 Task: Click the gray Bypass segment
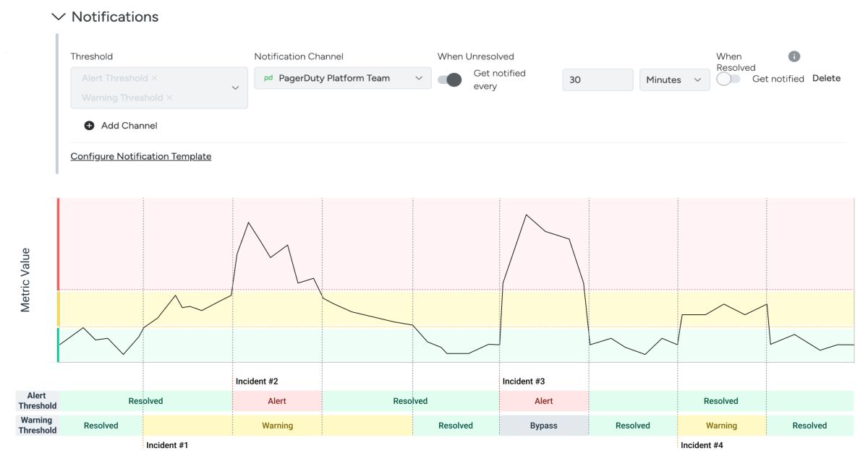pos(544,426)
